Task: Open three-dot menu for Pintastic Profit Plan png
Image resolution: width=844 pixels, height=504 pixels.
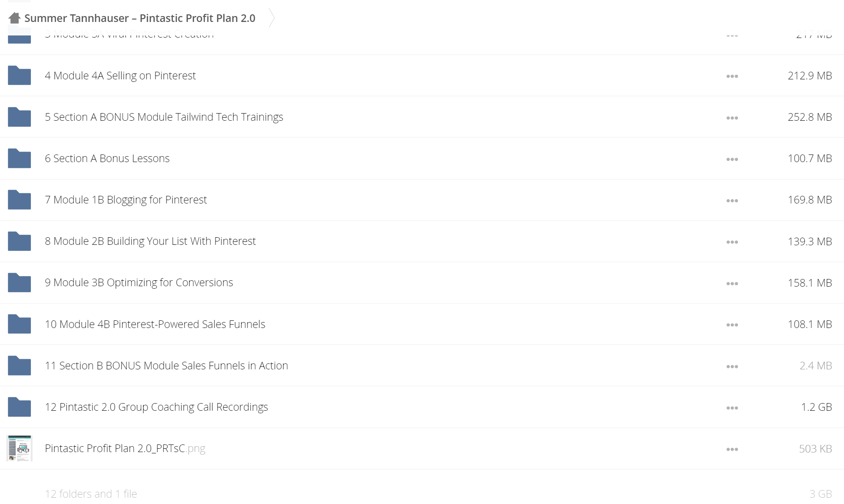Action: click(732, 449)
